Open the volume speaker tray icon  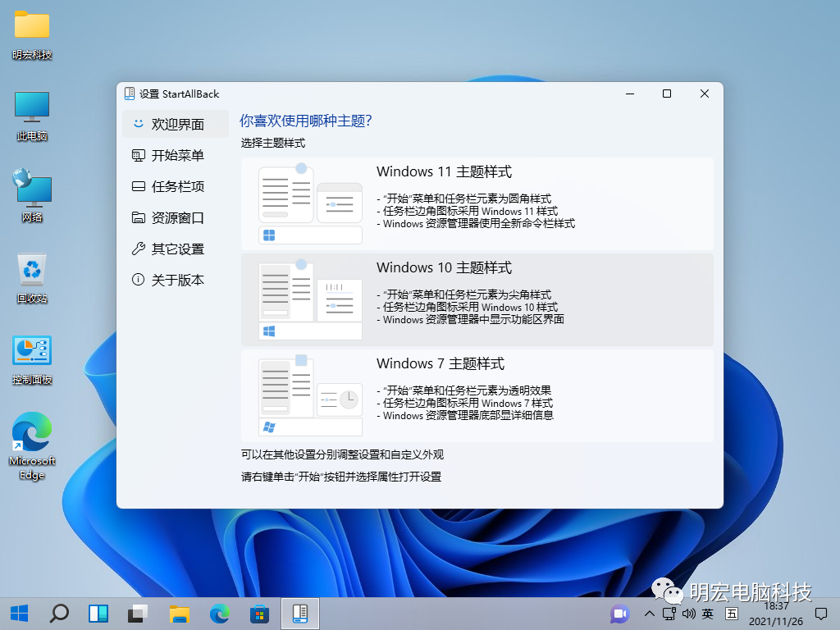(689, 614)
